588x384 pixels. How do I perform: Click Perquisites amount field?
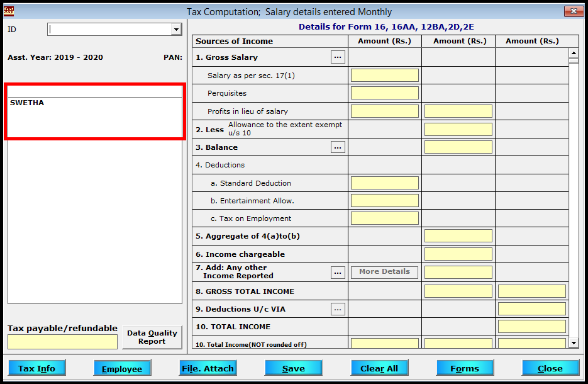(385, 93)
